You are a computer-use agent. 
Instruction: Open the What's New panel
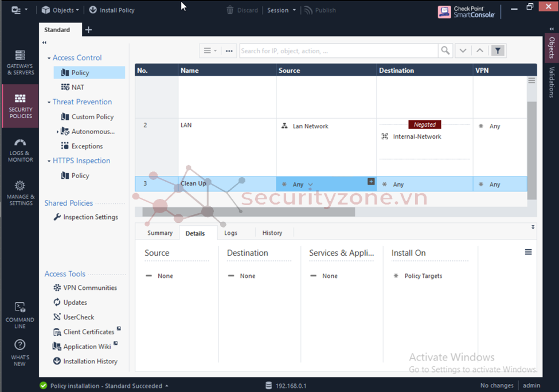coord(20,352)
